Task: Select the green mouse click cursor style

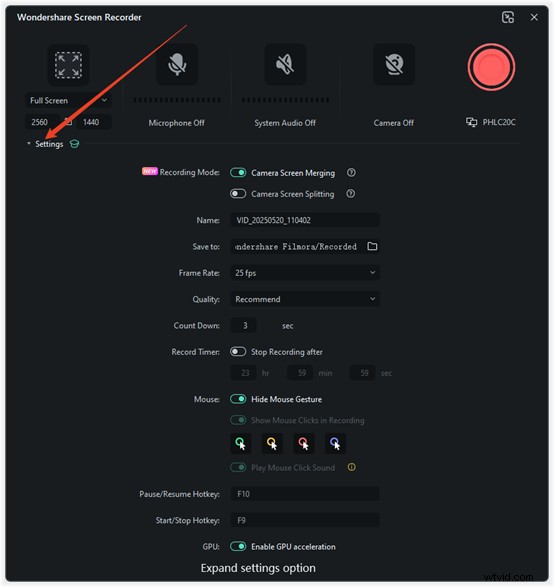Action: coord(240,444)
